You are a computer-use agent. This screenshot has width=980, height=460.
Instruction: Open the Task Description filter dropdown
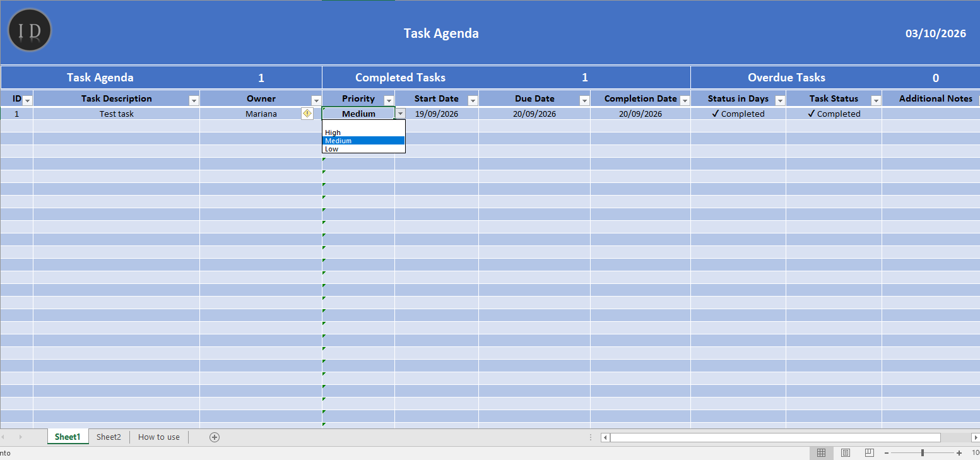(x=194, y=101)
